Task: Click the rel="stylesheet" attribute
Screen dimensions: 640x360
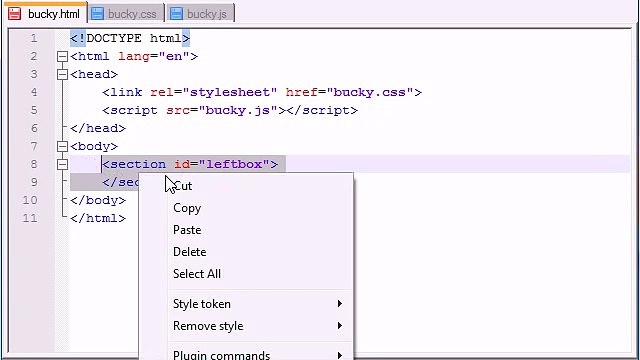Action: click(213, 92)
